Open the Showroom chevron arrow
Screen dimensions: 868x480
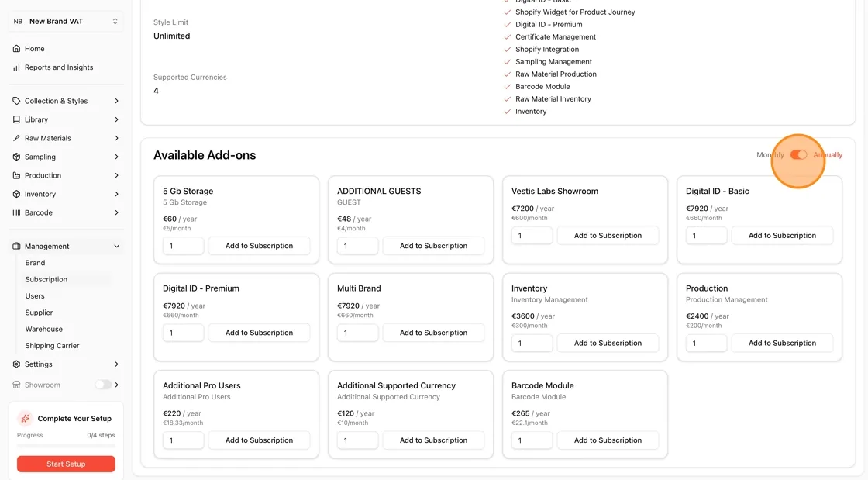click(x=116, y=385)
